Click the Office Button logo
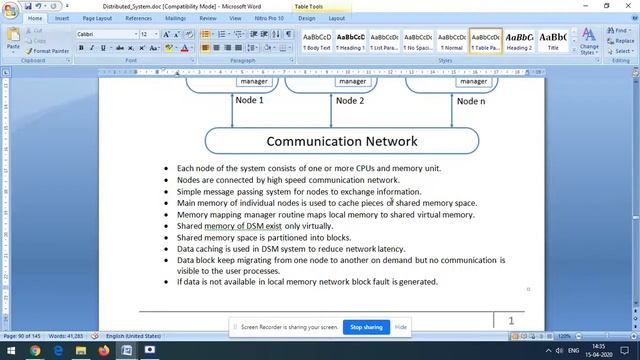This screenshot has width=640, height=360. 10,10
